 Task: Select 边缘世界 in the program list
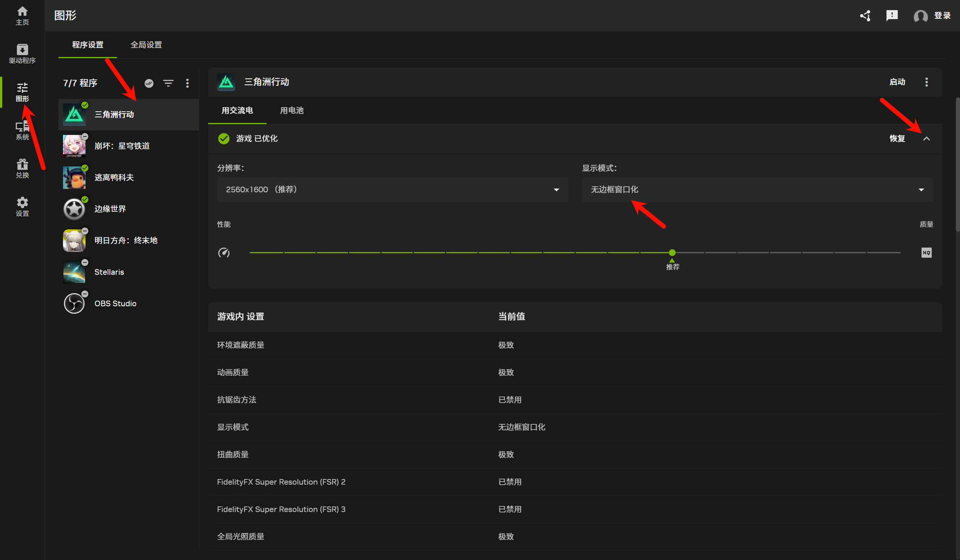(128, 209)
